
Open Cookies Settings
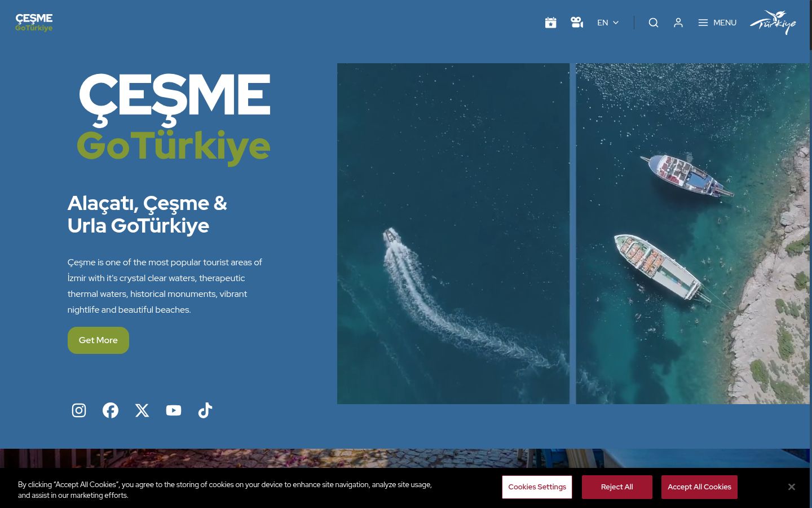[x=537, y=487]
